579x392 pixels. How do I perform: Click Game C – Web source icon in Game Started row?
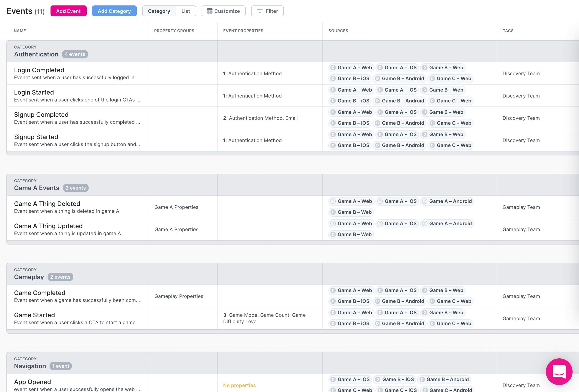[x=432, y=323]
